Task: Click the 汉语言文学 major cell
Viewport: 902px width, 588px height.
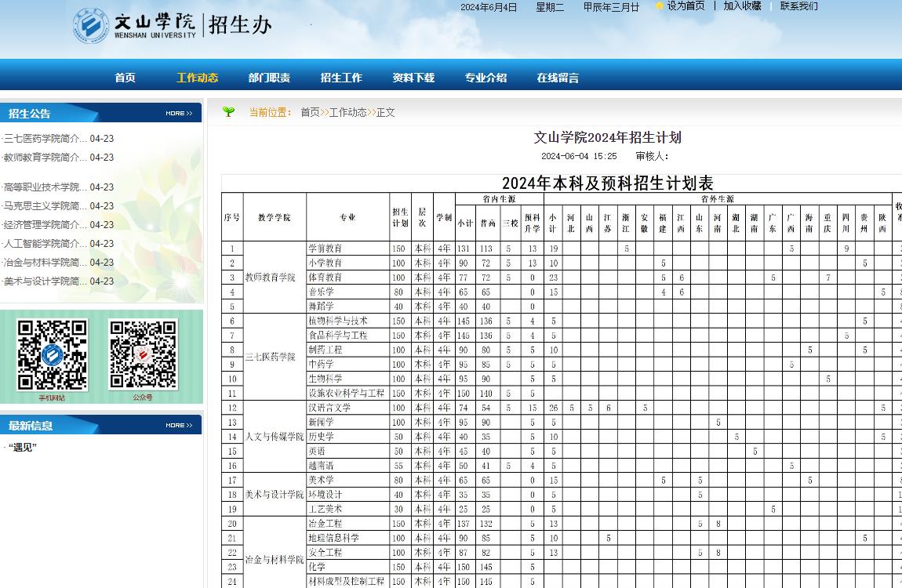Action: 348,408
